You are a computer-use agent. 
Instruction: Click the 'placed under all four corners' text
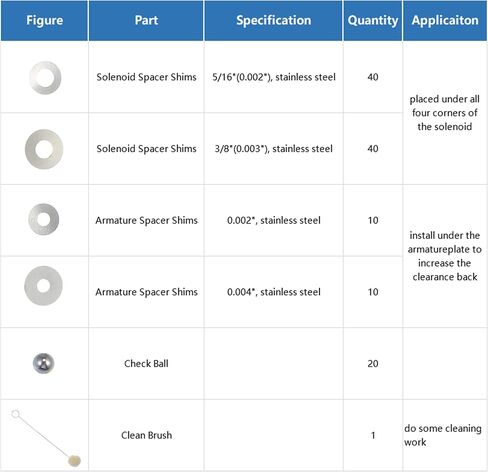tap(445, 113)
